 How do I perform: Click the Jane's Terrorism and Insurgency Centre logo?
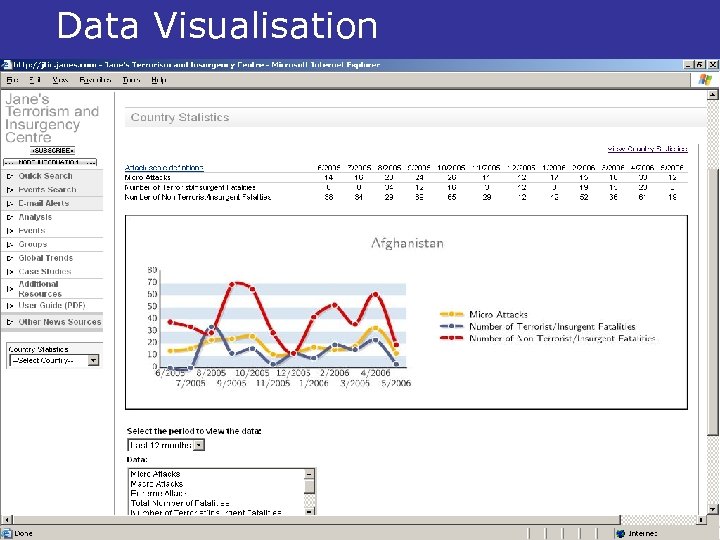pyautogui.click(x=52, y=118)
